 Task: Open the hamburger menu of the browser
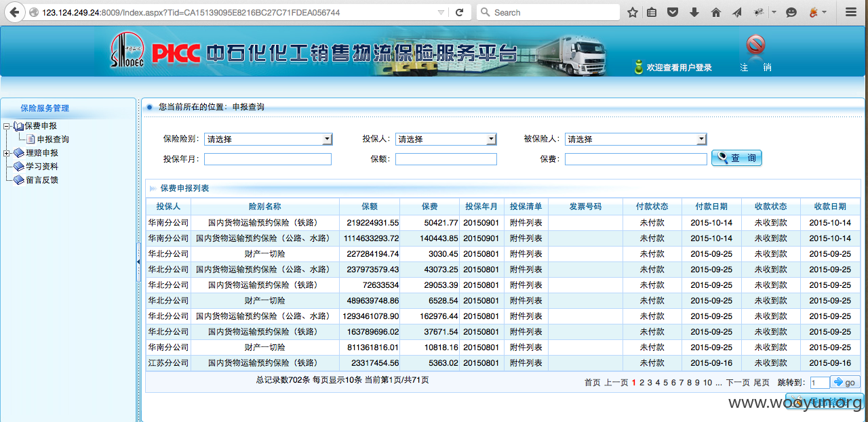(851, 12)
